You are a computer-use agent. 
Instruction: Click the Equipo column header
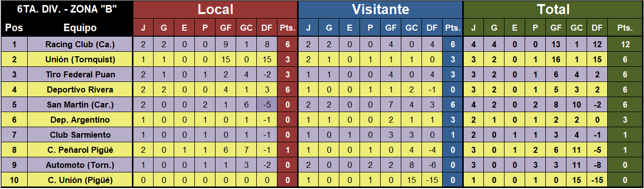tap(80, 28)
